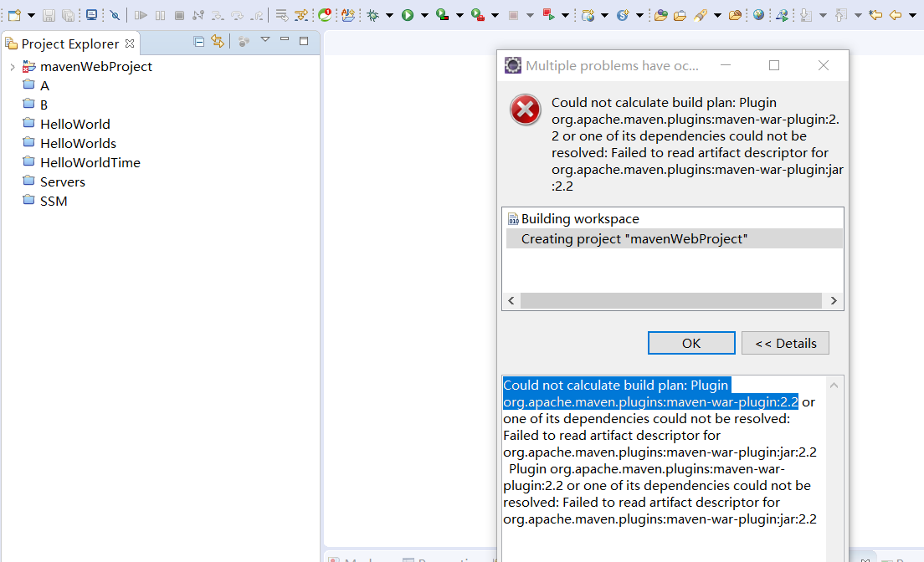Click the Suspend debug icon

coord(160,15)
